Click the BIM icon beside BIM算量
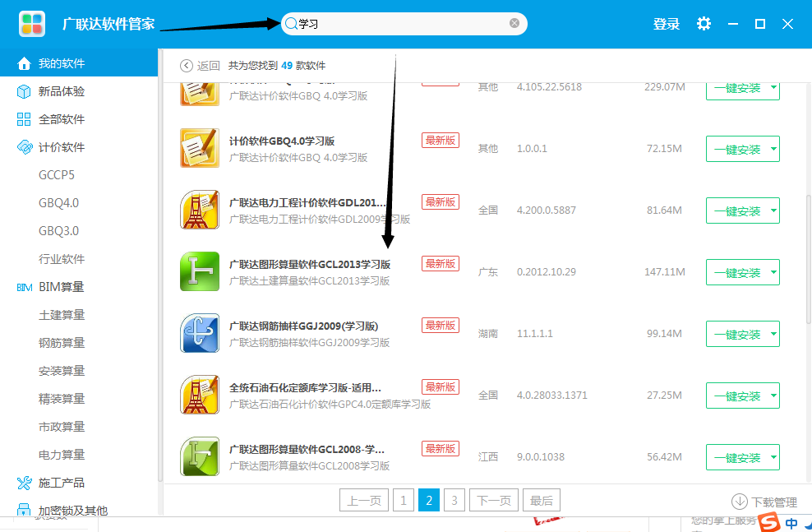 pos(25,288)
